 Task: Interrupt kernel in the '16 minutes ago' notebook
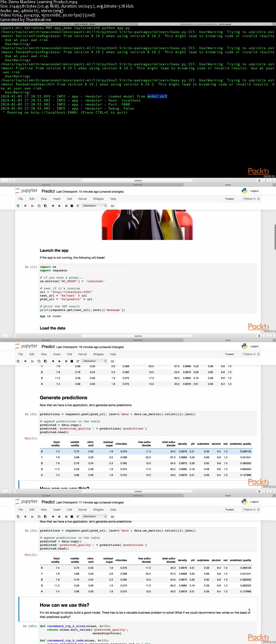point(72,361)
